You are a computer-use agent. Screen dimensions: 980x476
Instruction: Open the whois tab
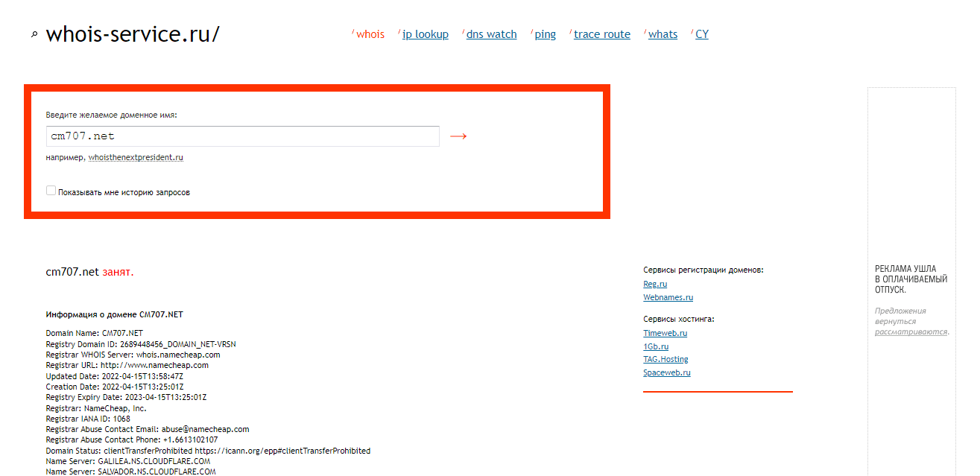coord(370,34)
